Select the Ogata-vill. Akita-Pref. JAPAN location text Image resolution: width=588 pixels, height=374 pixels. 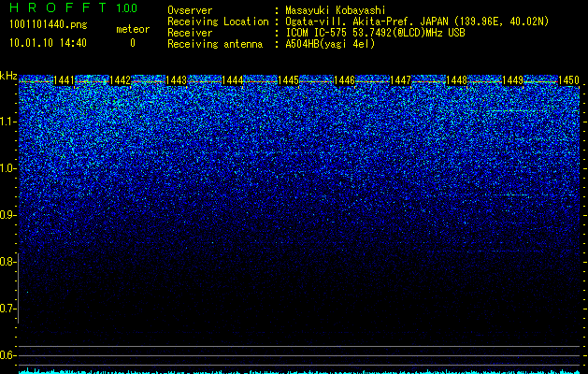[x=417, y=22]
